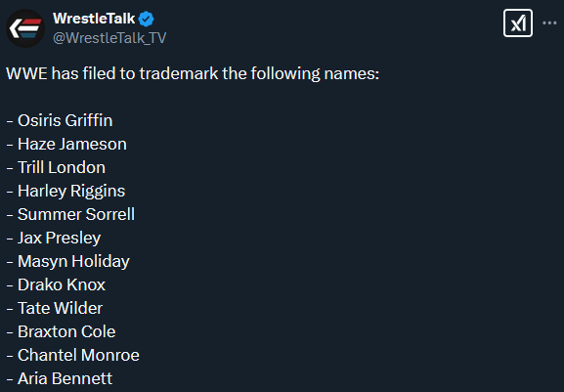Open the three-dot more options menu

pyautogui.click(x=549, y=23)
